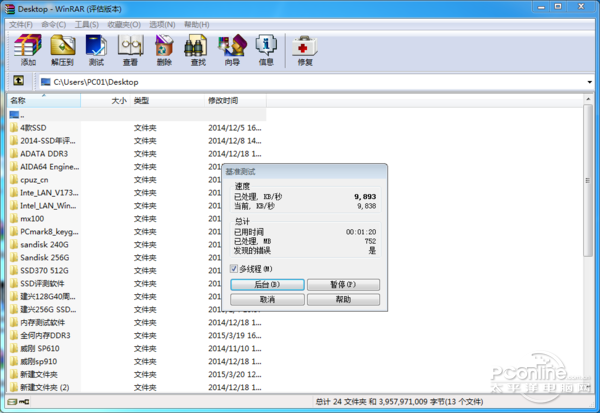Select the 新建文件夹 (2) folder row
This screenshot has height=413, width=600.
pos(136,387)
